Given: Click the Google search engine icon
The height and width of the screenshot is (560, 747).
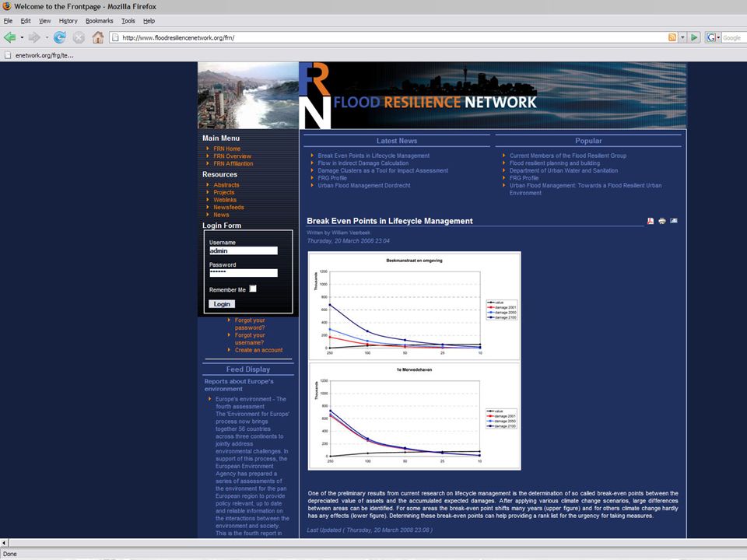Looking at the screenshot, I should point(710,37).
